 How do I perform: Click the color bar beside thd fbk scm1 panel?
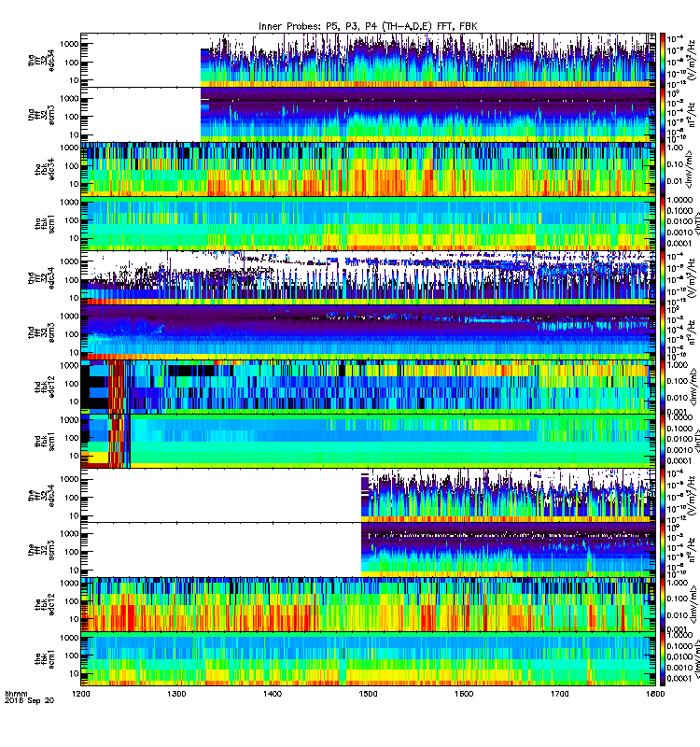pyautogui.click(x=663, y=441)
